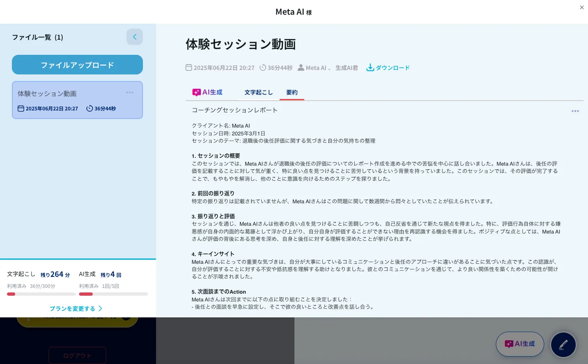Click the 残り264分 remaining transcription text
The width and height of the screenshot is (588, 364).
click(55, 274)
